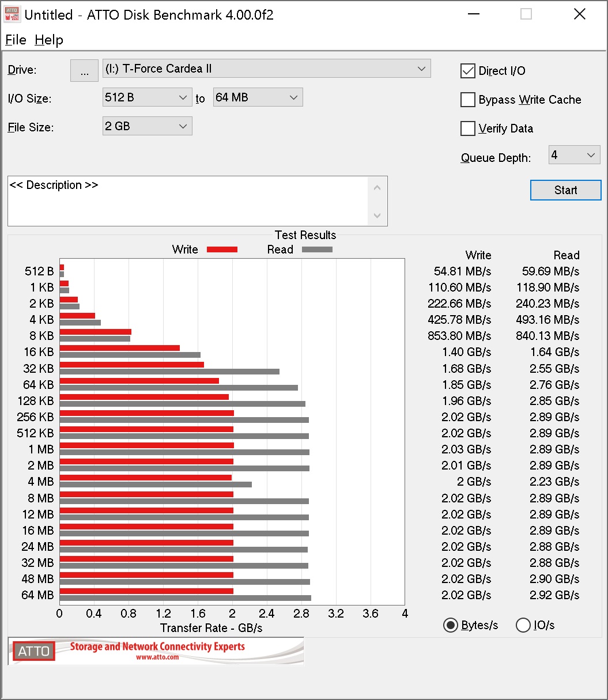Click the Read column header in results
608x700 pixels.
[x=567, y=255]
